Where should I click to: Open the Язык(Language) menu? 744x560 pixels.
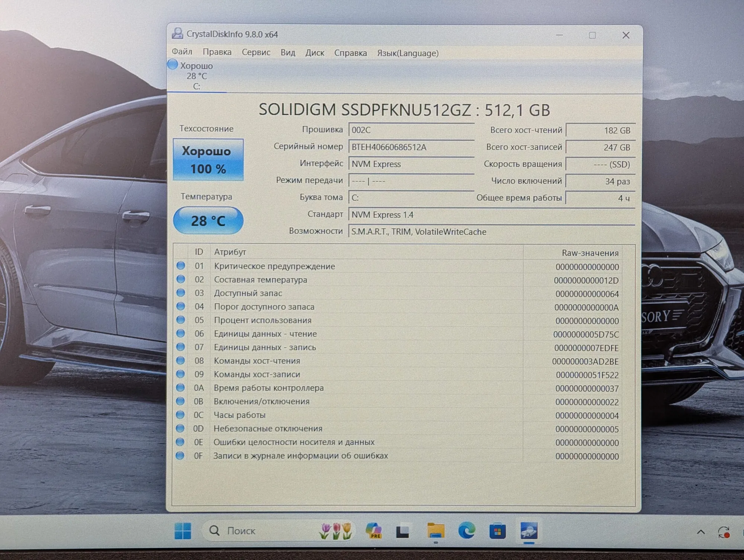click(x=408, y=53)
